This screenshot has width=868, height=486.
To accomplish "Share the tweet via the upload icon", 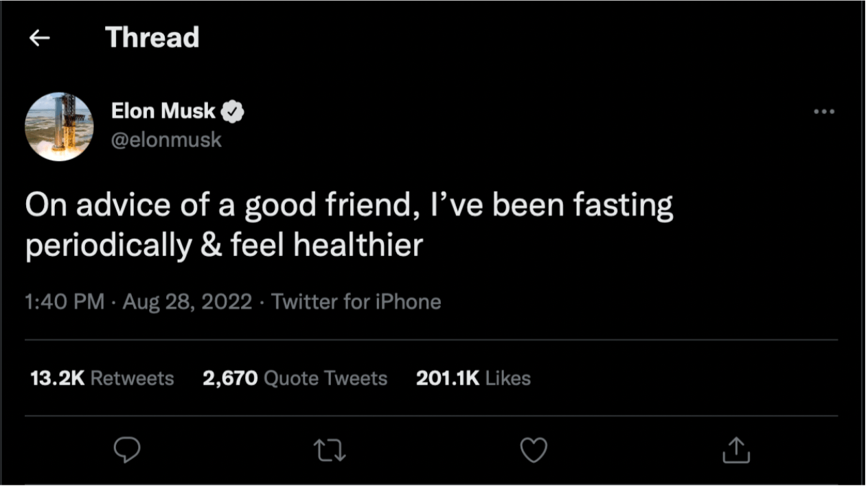I will pyautogui.click(x=737, y=450).
